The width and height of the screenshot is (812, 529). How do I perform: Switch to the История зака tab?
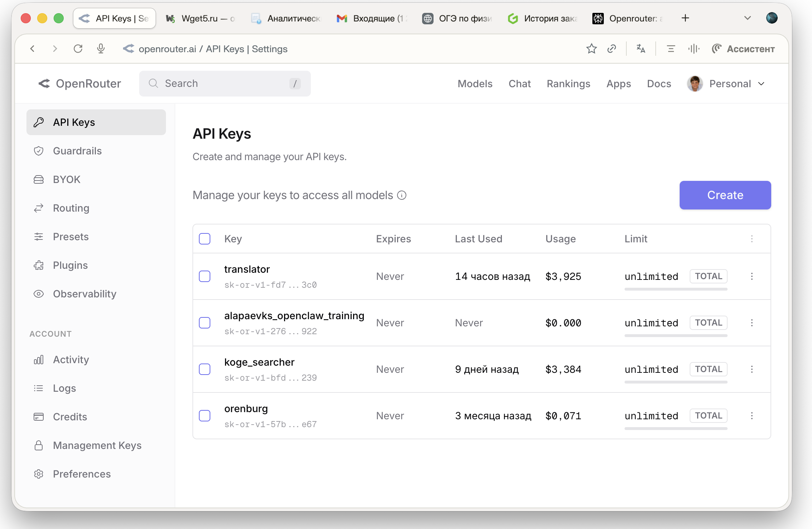(543, 18)
